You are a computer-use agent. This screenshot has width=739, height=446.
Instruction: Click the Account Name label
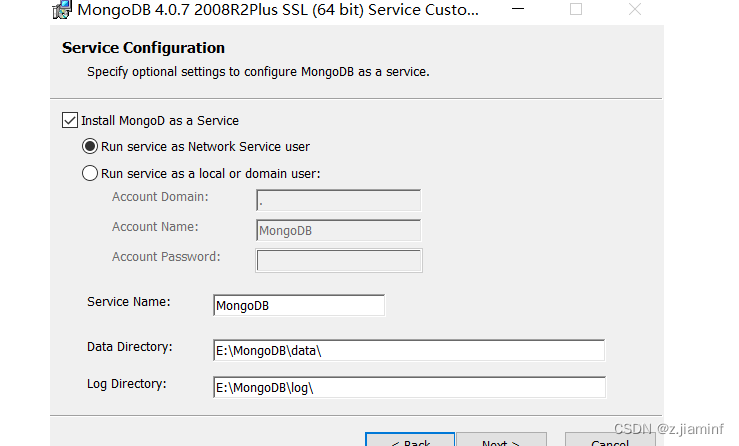[155, 227]
